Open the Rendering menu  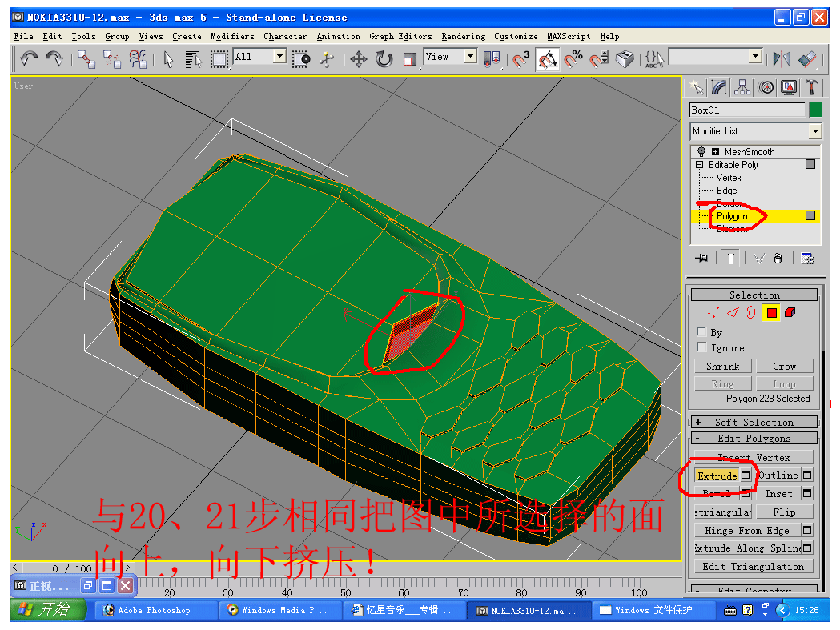point(463,36)
